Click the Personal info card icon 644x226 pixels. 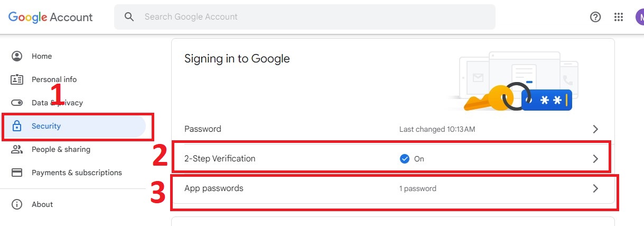[x=17, y=79]
